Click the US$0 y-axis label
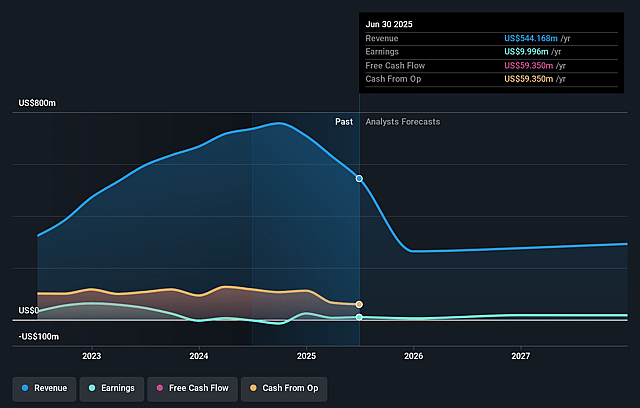Viewport: 640px width, 408px height. (x=29, y=310)
